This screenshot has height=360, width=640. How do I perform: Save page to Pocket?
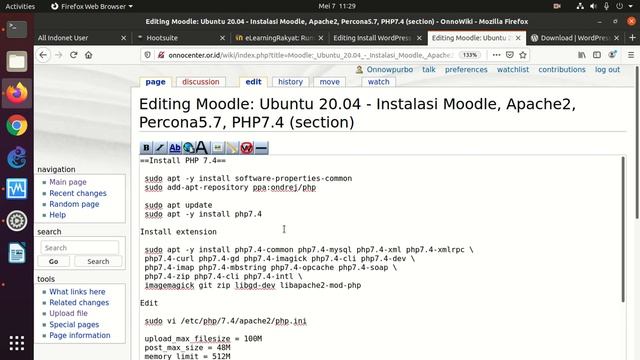click(509, 55)
